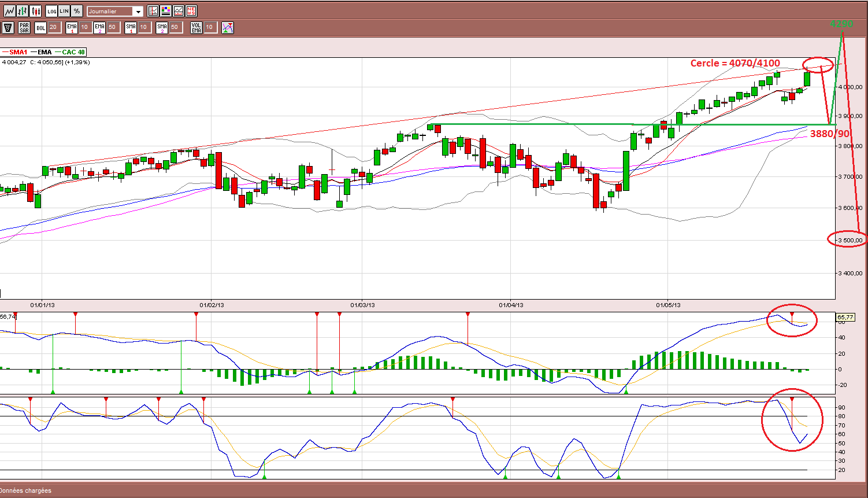Switch to the bar (OHLC) chart icon
This screenshot has height=498, width=868.
click(23, 11)
